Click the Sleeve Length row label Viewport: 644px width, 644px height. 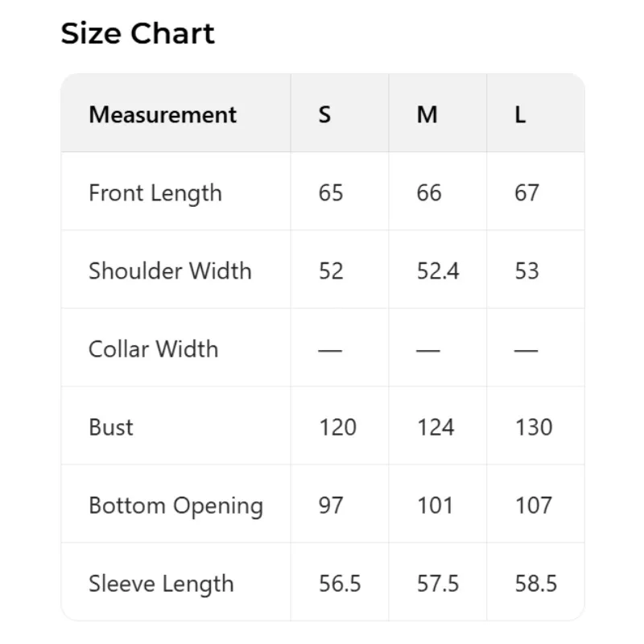[x=161, y=584]
